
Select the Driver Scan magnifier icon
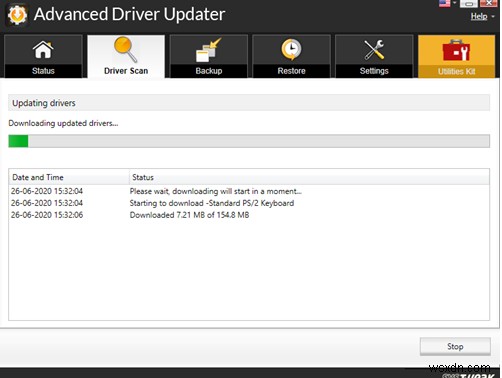pos(126,50)
